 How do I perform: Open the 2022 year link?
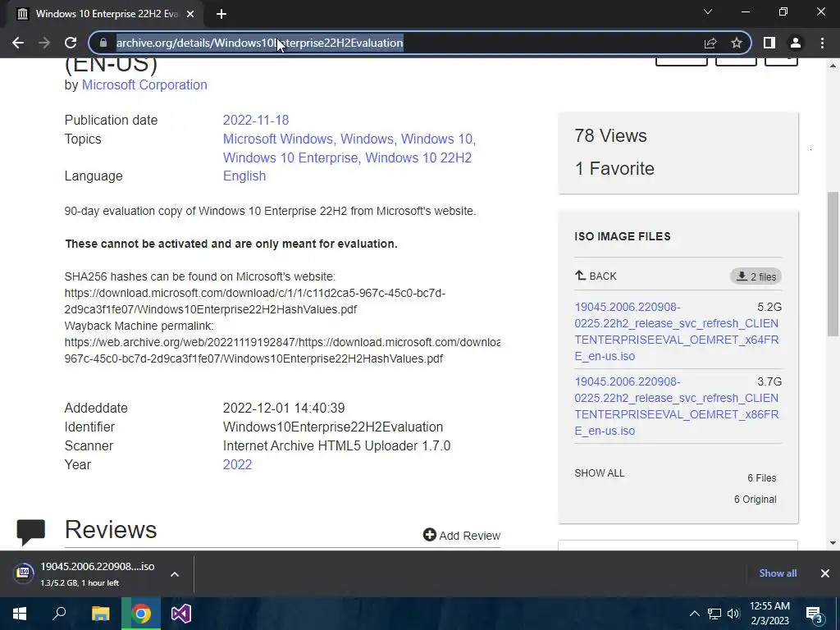237,464
